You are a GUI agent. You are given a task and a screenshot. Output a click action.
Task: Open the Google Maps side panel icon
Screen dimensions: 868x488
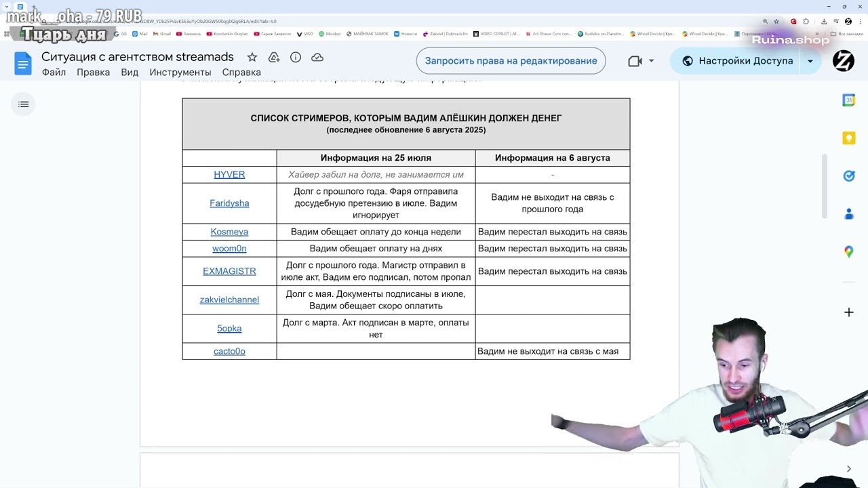pyautogui.click(x=848, y=251)
